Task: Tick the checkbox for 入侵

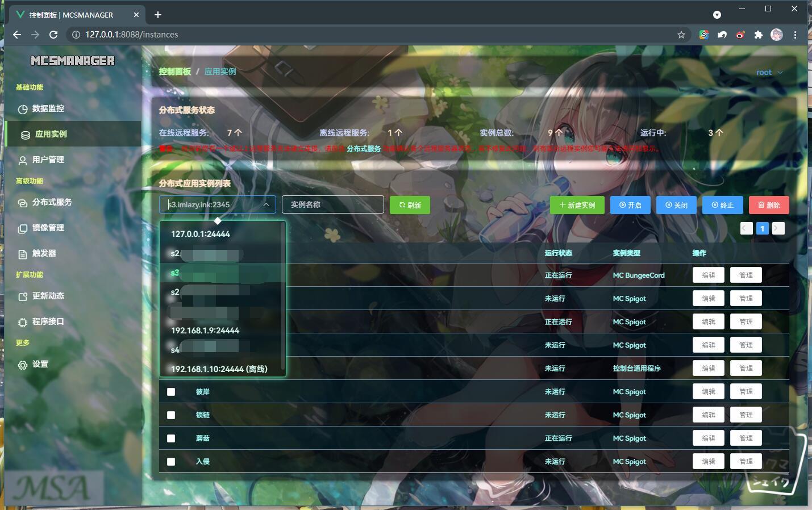Action: coord(171,462)
